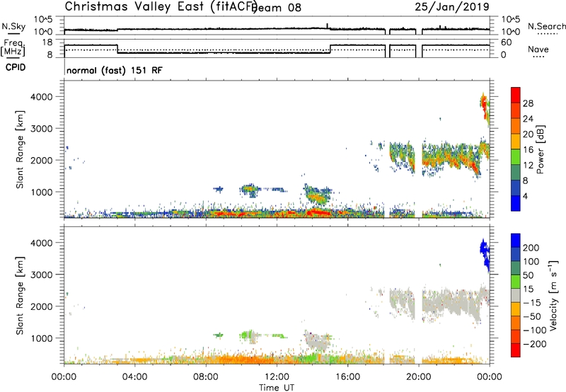
Task: Click the N.Sky legend label
Action: pyautogui.click(x=13, y=26)
